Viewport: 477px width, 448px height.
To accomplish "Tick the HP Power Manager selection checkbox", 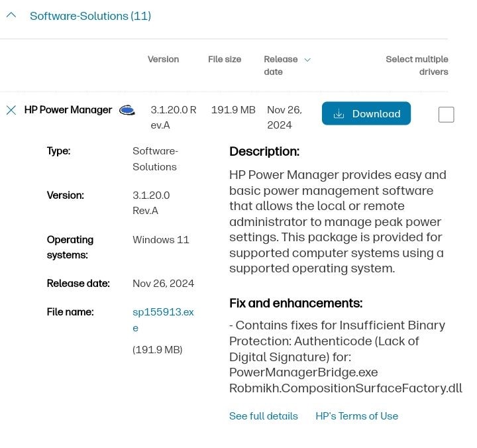I will (x=447, y=115).
